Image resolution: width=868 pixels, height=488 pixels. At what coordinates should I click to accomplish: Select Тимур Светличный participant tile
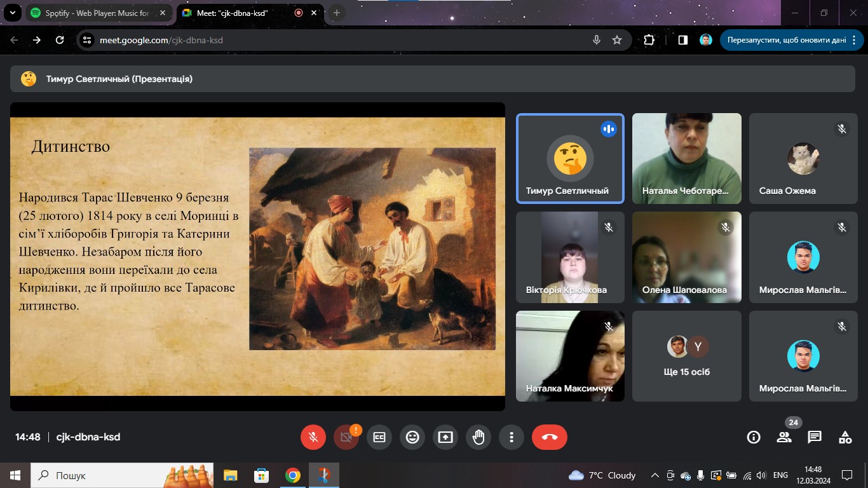click(570, 158)
